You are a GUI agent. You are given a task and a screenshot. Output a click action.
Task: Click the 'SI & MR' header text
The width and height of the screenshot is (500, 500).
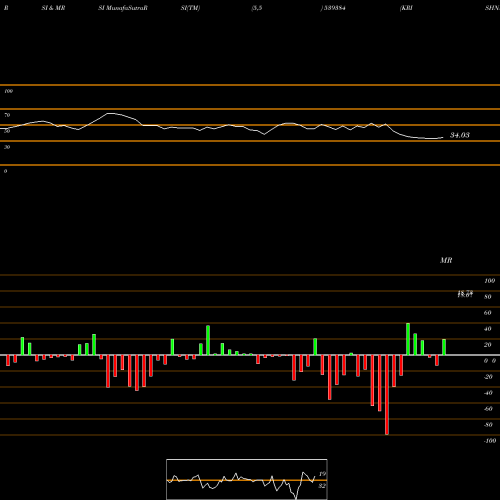(x=53, y=8)
